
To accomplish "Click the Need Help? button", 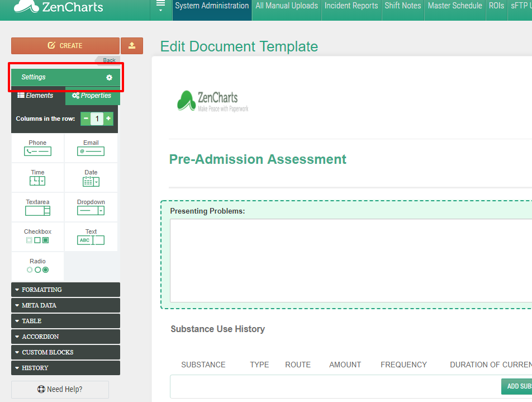I will (x=60, y=389).
